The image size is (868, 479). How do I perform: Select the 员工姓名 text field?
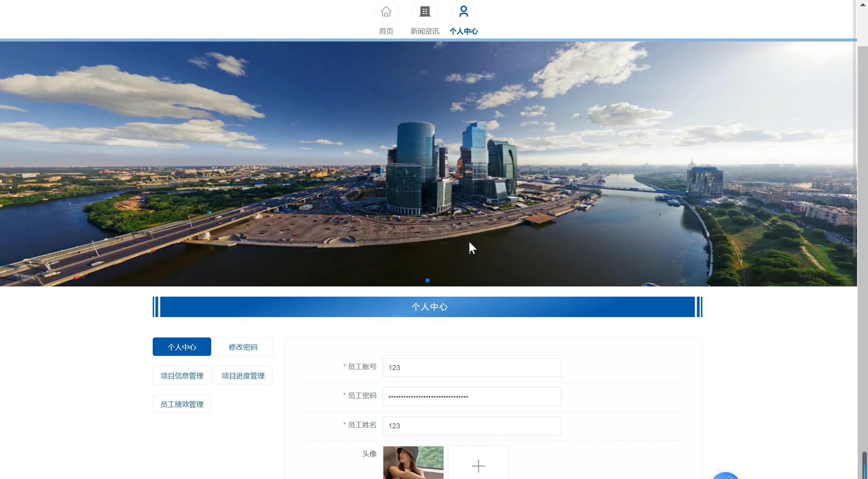[x=471, y=426]
